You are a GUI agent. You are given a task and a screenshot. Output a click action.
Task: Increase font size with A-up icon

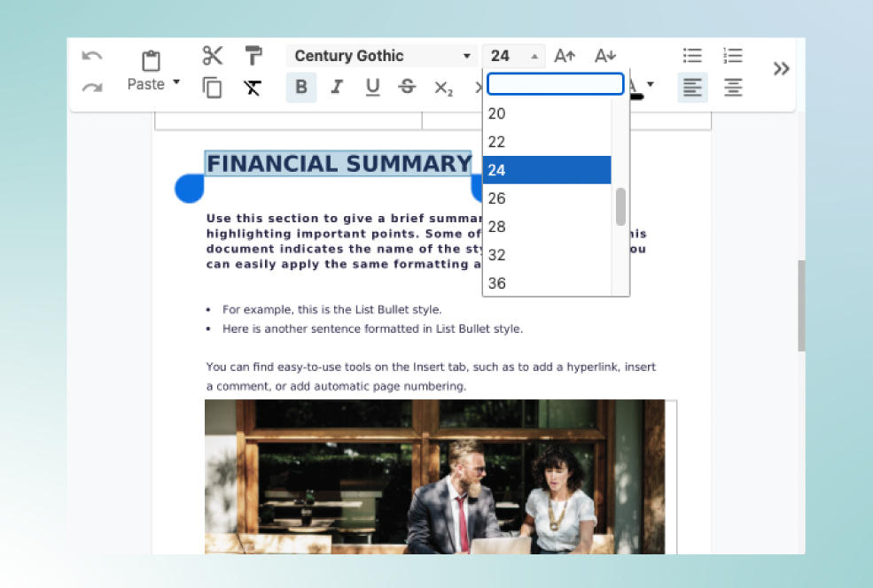click(565, 56)
